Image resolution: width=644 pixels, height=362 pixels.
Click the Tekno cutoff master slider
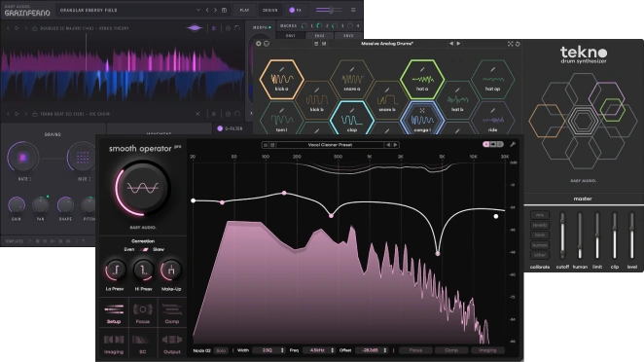562,235
